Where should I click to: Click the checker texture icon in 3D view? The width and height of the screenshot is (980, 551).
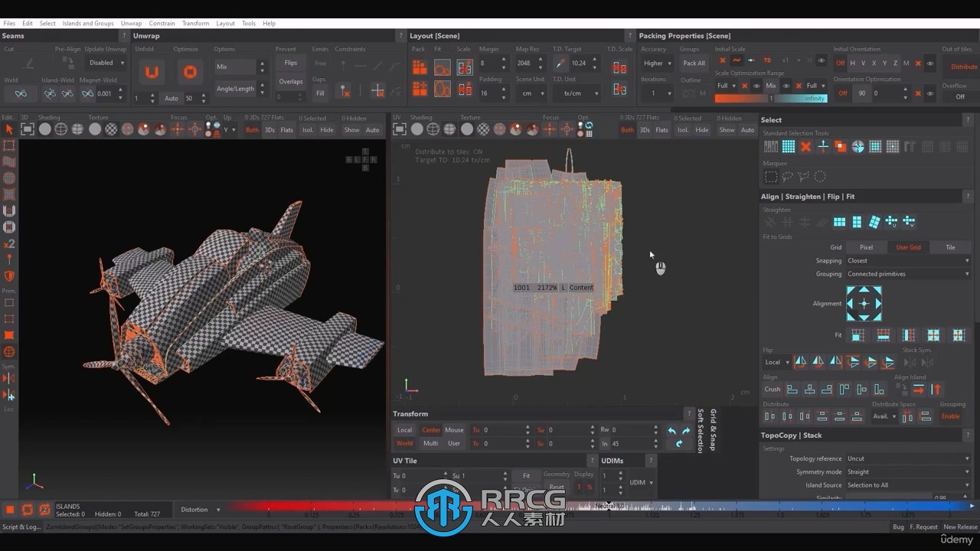111,129
